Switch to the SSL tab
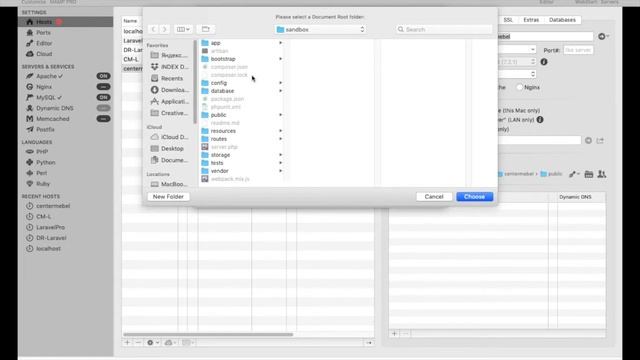The width and height of the screenshot is (640, 360). pos(508,20)
